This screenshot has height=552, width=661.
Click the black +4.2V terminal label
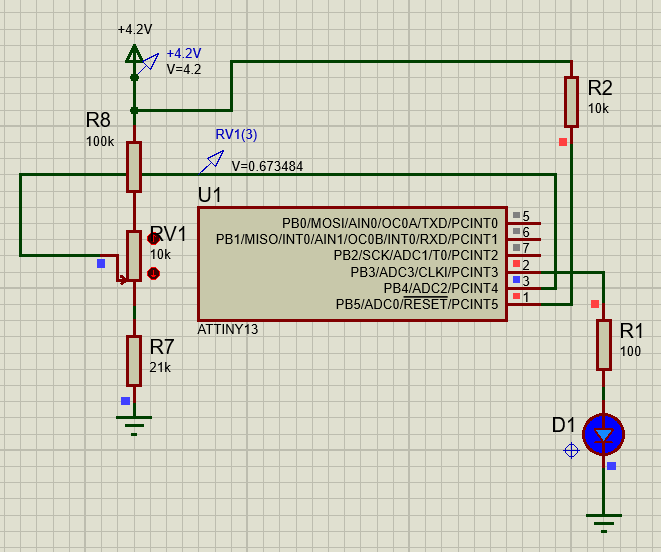click(x=135, y=30)
